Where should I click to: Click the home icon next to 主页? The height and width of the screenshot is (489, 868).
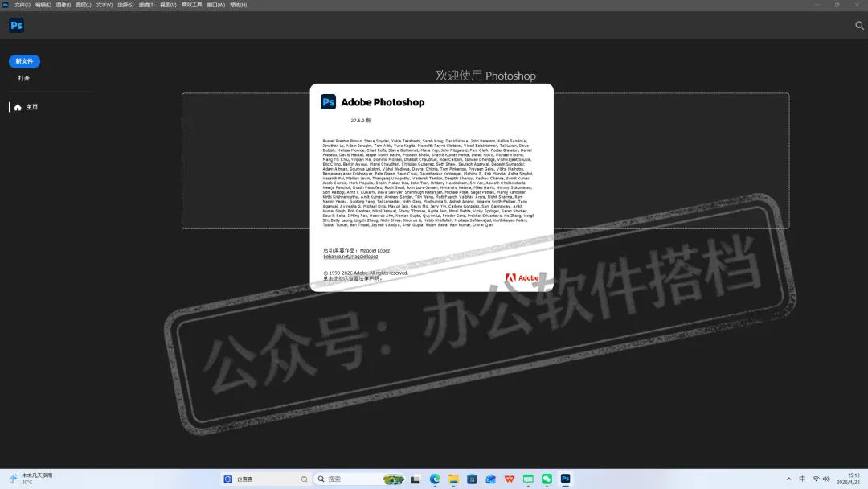pyautogui.click(x=18, y=107)
